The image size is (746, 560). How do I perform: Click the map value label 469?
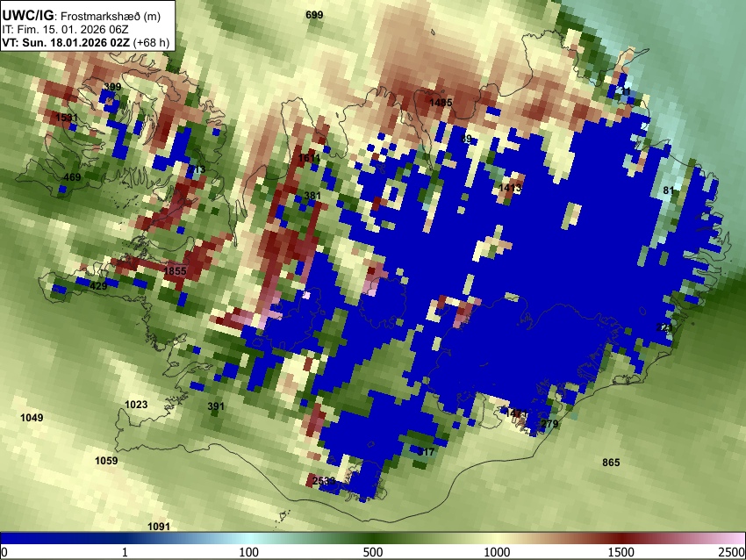point(72,177)
